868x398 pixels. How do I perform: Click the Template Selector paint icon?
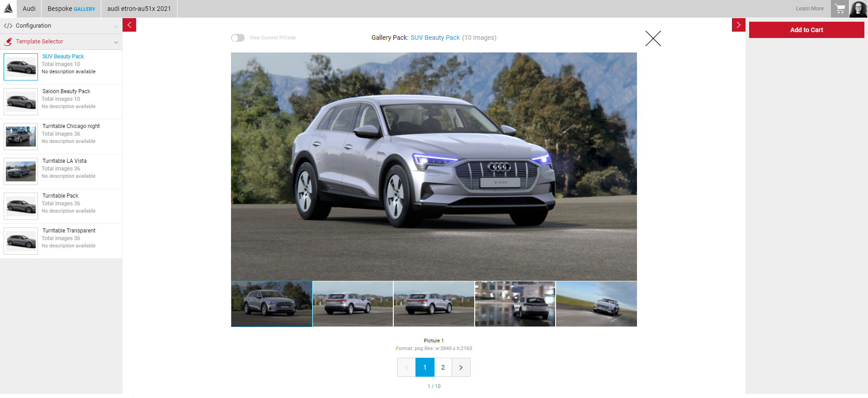click(x=8, y=42)
